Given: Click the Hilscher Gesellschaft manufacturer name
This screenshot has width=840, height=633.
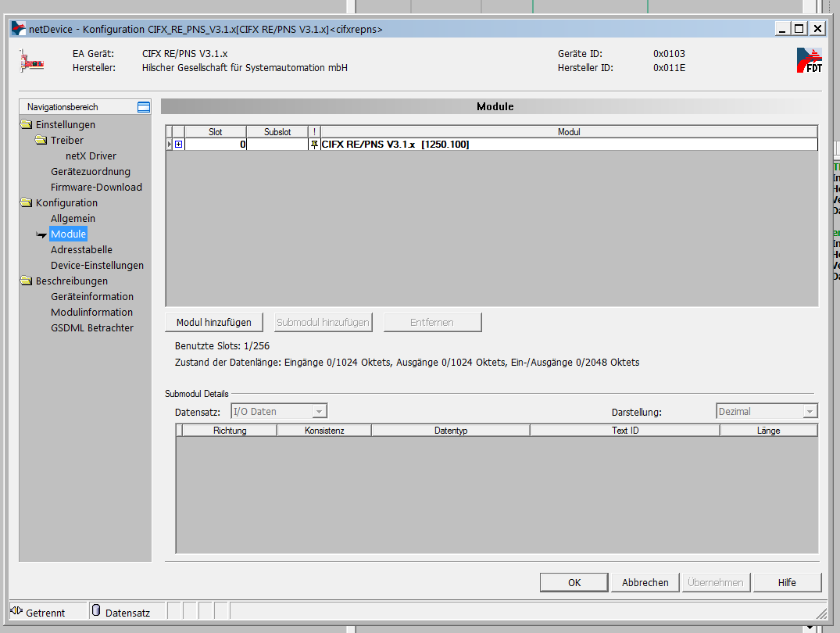Looking at the screenshot, I should [x=245, y=67].
